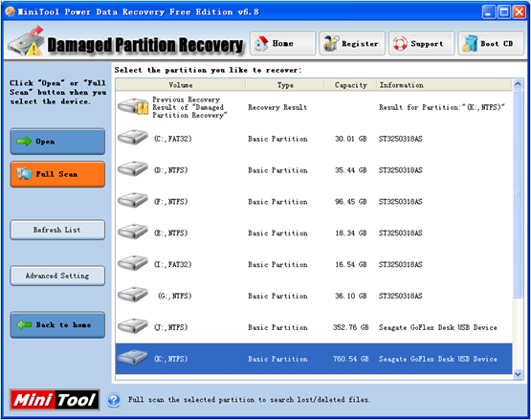The width and height of the screenshot is (531, 420).
Task: Click the drive icon for D: NTFS
Action: point(133,169)
